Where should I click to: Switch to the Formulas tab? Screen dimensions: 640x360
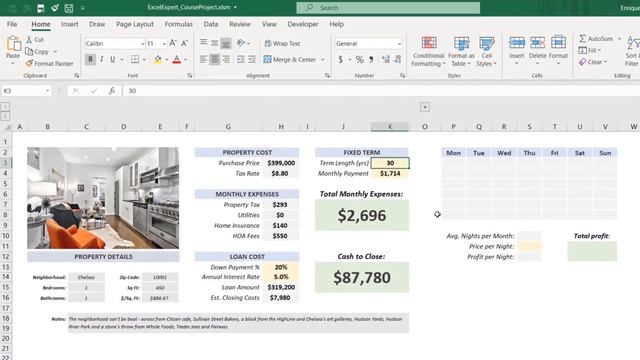[x=179, y=24]
